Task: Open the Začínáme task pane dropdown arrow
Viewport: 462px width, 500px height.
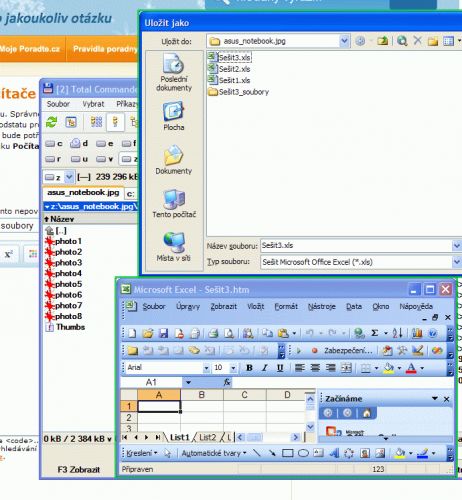Action: tap(435, 399)
